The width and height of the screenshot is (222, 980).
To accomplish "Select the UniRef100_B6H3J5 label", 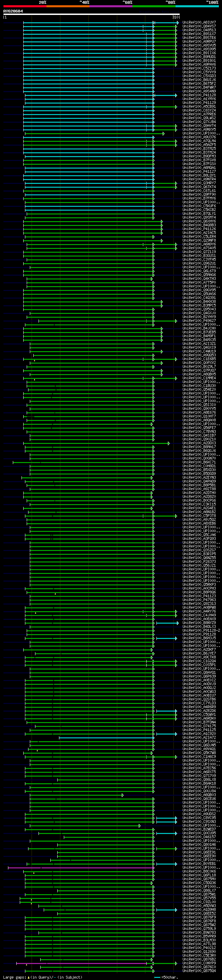I will click(199, 638).
